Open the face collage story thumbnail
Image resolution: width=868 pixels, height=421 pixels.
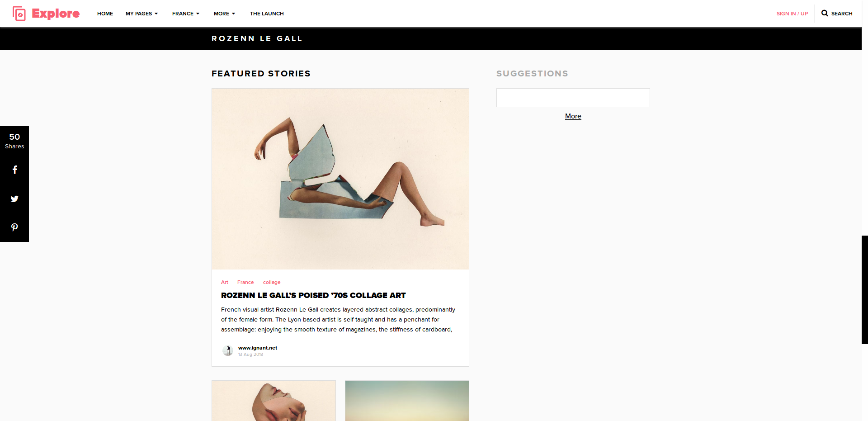[274, 401]
